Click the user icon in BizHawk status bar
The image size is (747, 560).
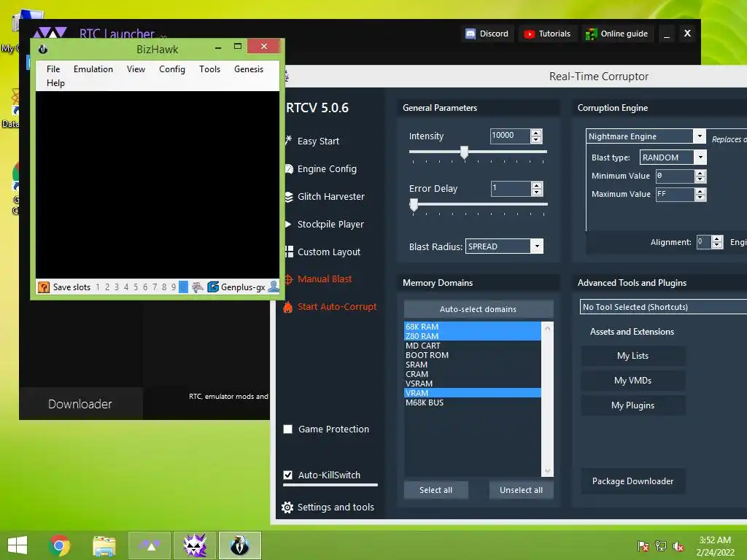(274, 287)
